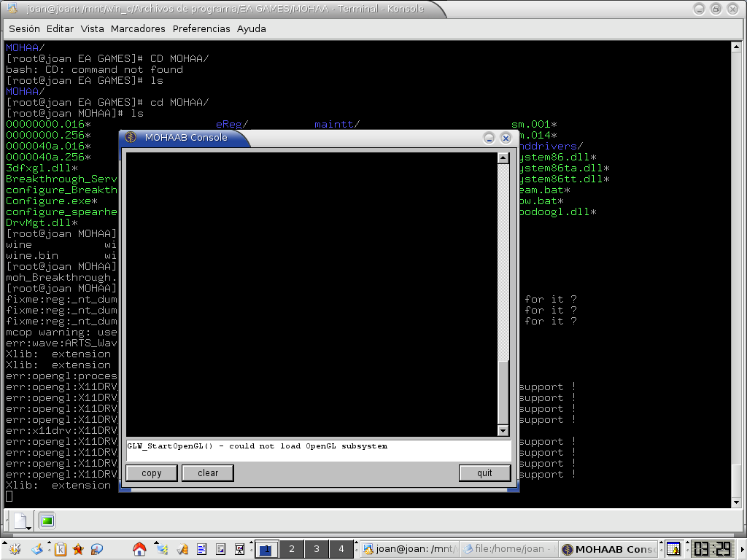Expand the hidden panel arrow right of clock
This screenshot has width=747, height=560.
pos(740,549)
